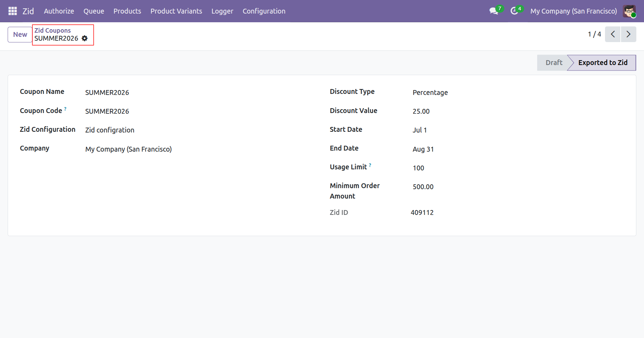Image resolution: width=644 pixels, height=338 pixels.
Task: Click the Company field label
Action: 34,148
